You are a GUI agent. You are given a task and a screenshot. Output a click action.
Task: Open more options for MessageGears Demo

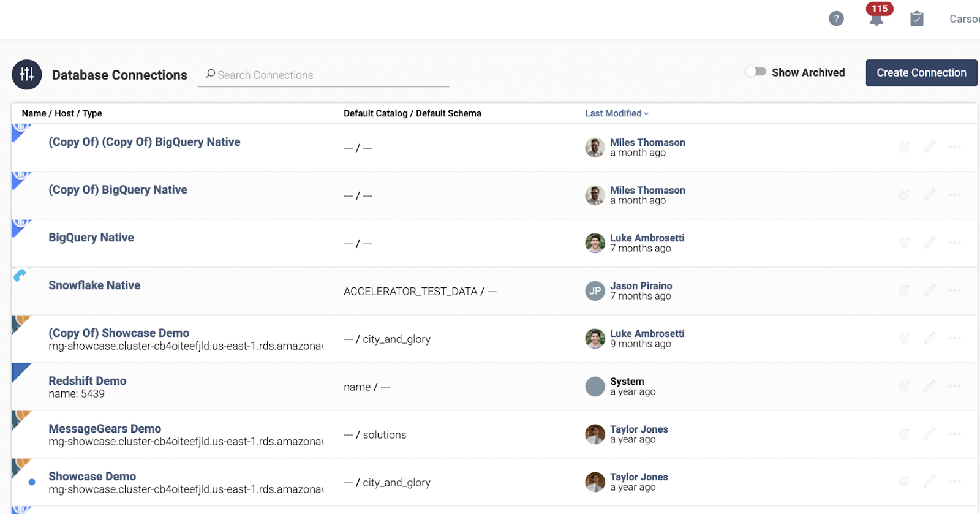(954, 434)
